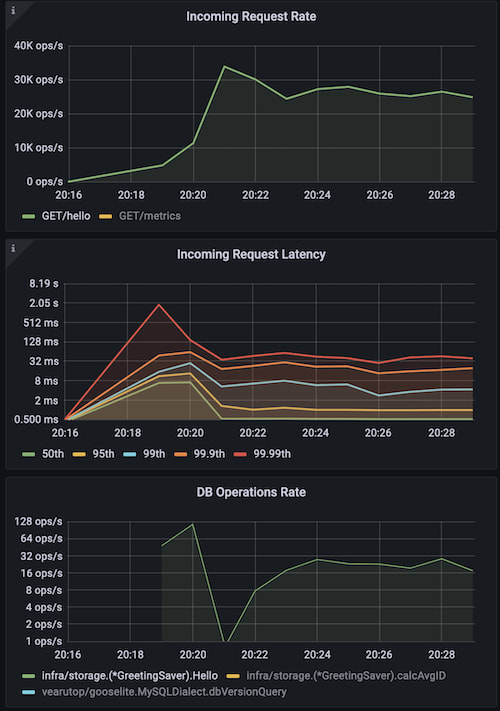
Task: Click the green GET/hello color swatch
Action: (x=29, y=217)
